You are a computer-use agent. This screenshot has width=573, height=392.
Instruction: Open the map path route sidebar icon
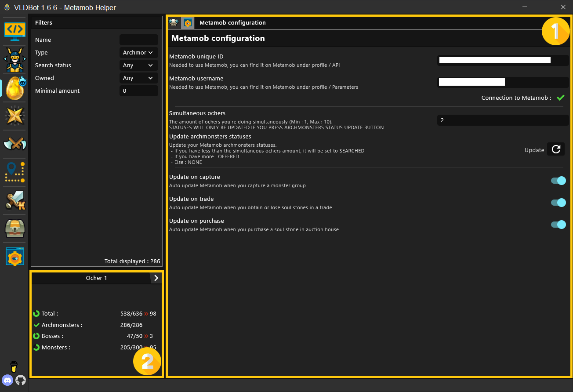pos(15,172)
